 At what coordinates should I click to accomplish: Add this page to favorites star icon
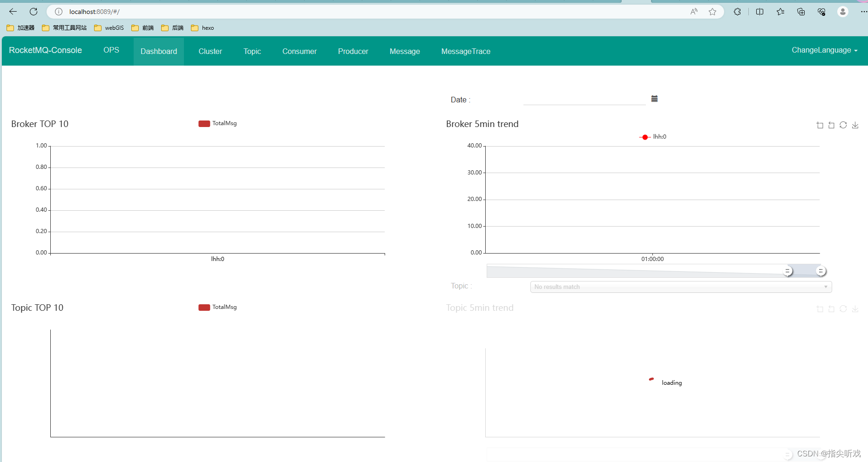tap(712, 12)
